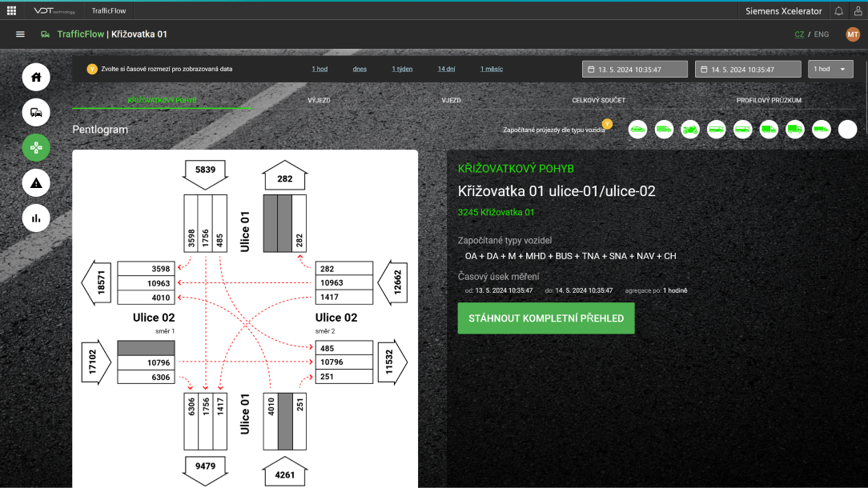The image size is (868, 488).
Task: Toggle passenger car vehicle type filter
Action: [x=637, y=129]
